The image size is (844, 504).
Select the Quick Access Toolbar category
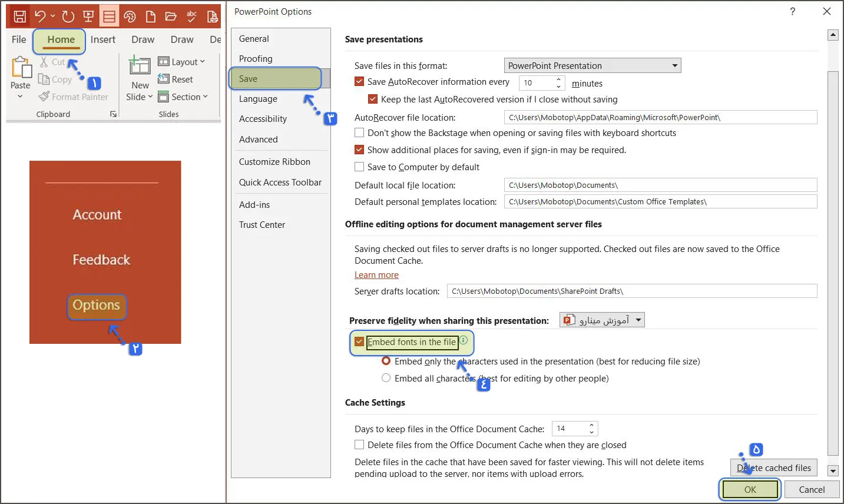[280, 182]
